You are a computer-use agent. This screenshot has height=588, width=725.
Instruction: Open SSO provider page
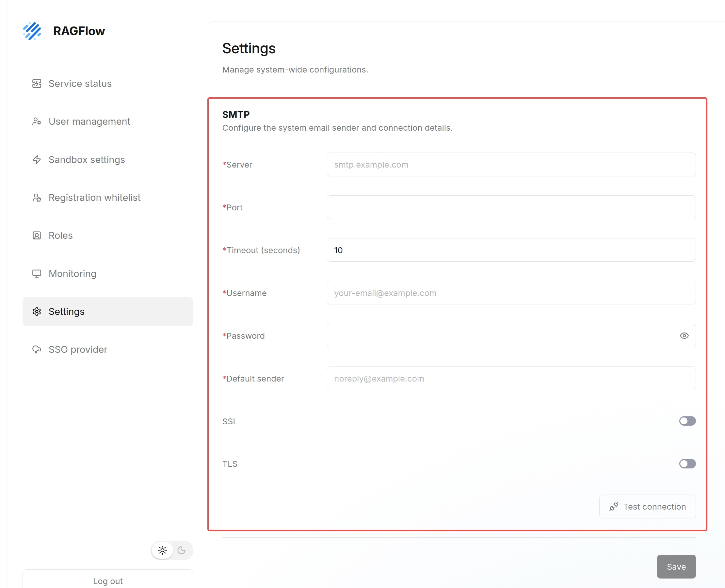(108, 350)
